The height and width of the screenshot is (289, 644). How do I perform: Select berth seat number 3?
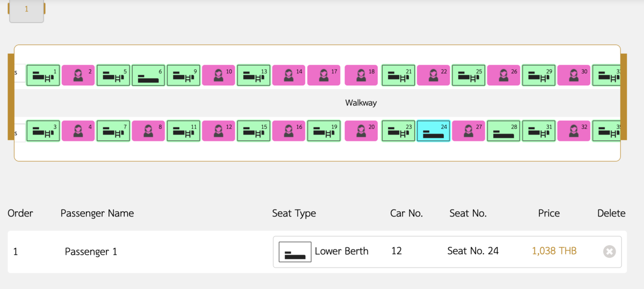[43, 130]
